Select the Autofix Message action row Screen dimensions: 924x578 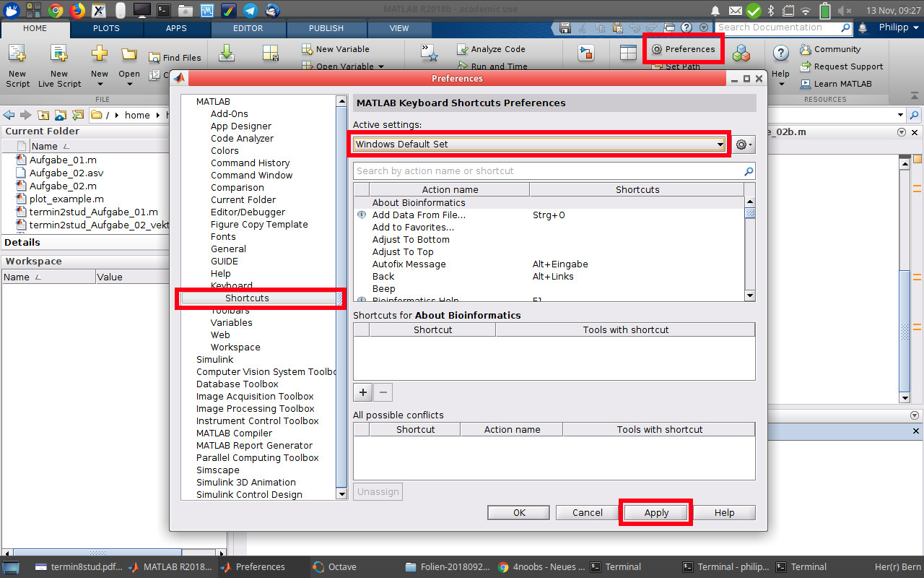click(x=409, y=264)
